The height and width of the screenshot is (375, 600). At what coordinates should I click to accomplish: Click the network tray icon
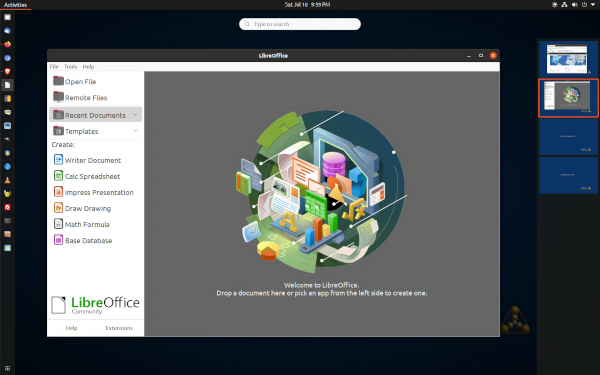coord(564,5)
